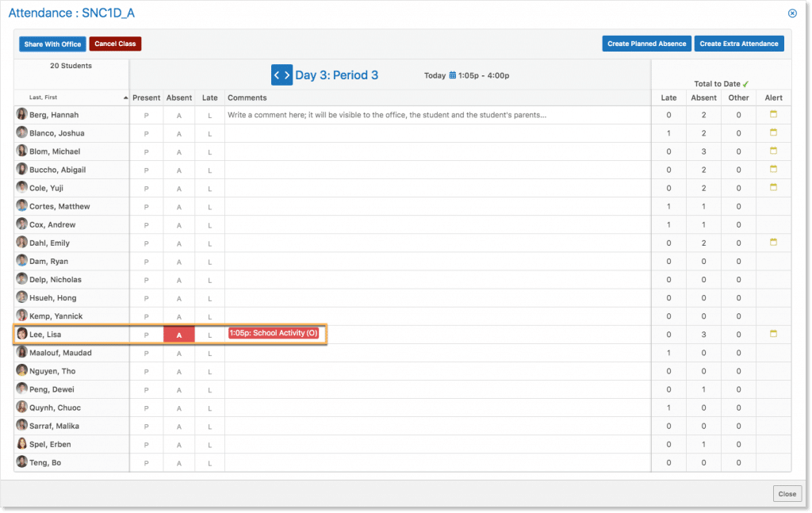The image size is (812, 513).
Task: Click the alert icon for Dahl, Emily
Action: pos(773,242)
